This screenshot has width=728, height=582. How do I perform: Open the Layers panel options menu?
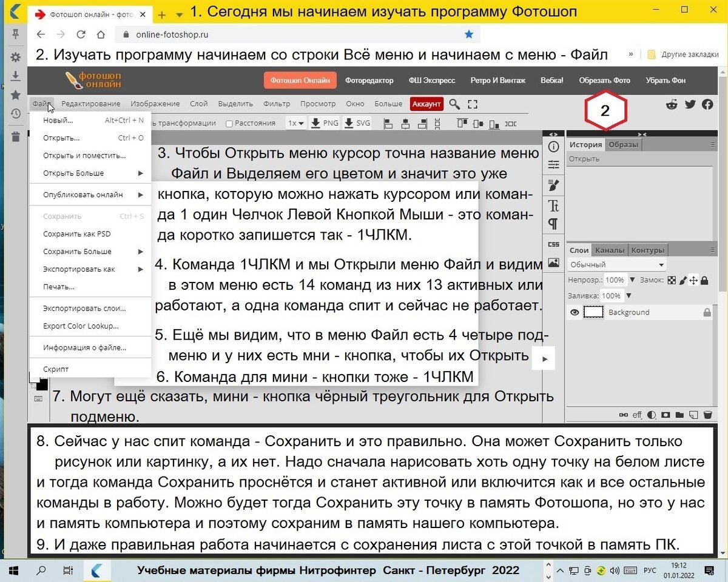click(x=712, y=250)
